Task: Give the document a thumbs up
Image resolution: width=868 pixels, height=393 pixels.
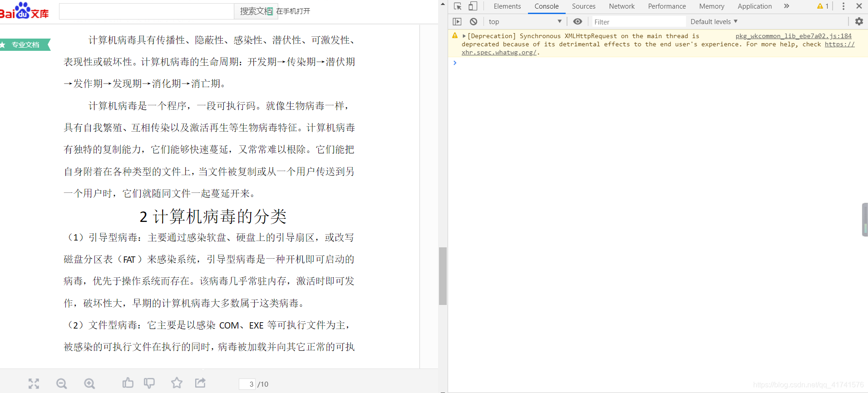Action: click(x=128, y=383)
